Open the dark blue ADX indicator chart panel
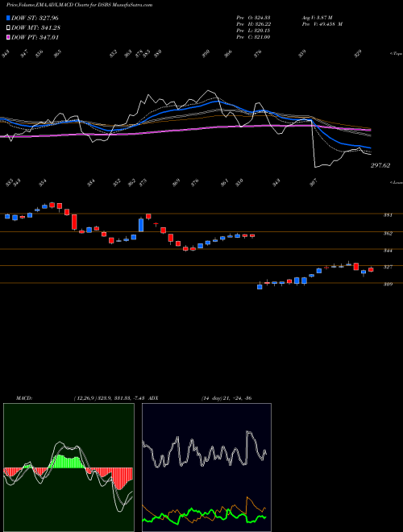The width and height of the screenshot is (403, 532). pos(206,468)
